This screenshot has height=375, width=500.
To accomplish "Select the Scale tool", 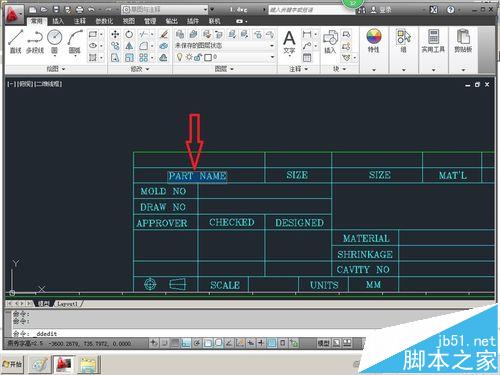I will click(129, 58).
